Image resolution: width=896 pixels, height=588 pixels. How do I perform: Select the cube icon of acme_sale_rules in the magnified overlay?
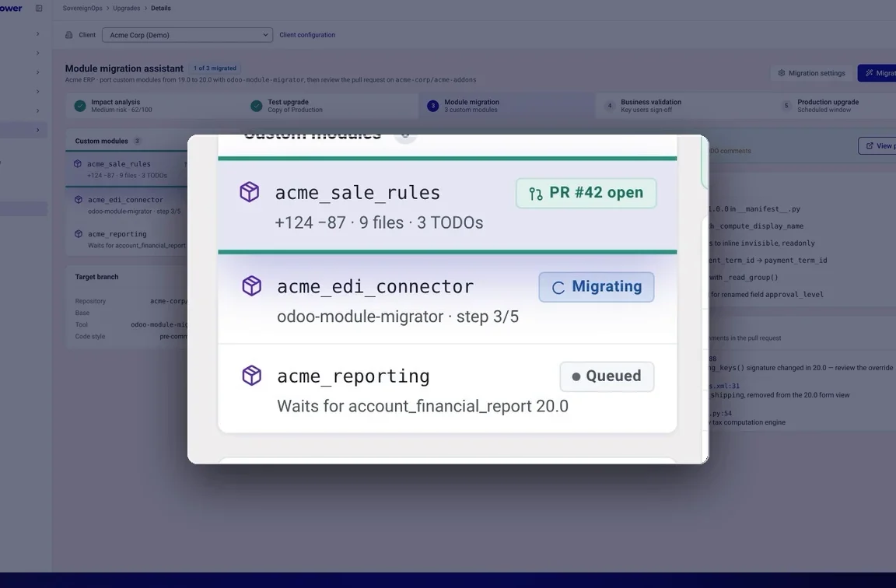tap(249, 192)
